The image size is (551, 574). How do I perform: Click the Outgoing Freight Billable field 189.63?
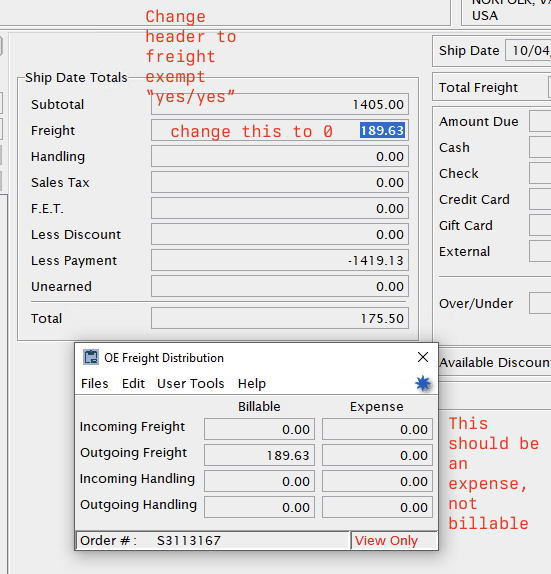[259, 455]
